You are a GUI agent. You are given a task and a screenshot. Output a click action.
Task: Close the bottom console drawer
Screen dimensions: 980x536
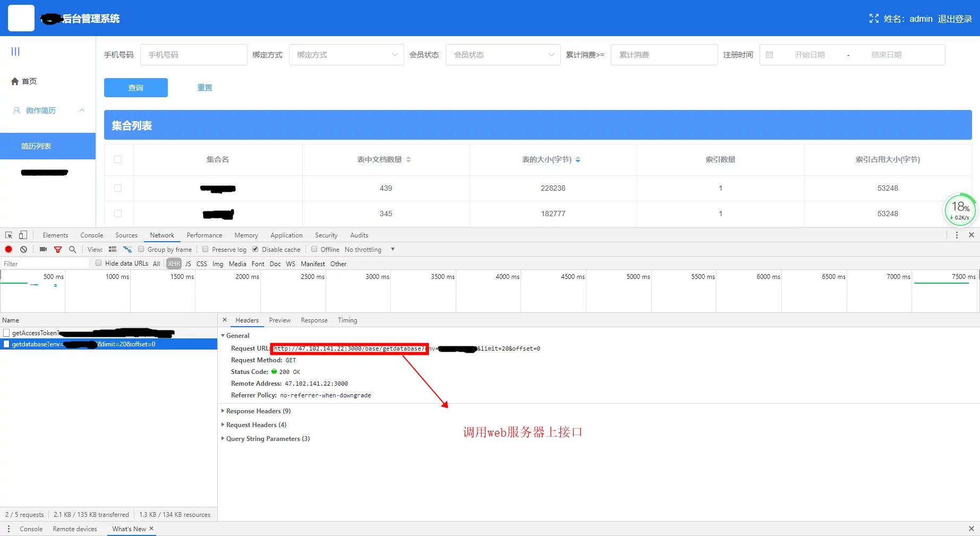tap(972, 529)
